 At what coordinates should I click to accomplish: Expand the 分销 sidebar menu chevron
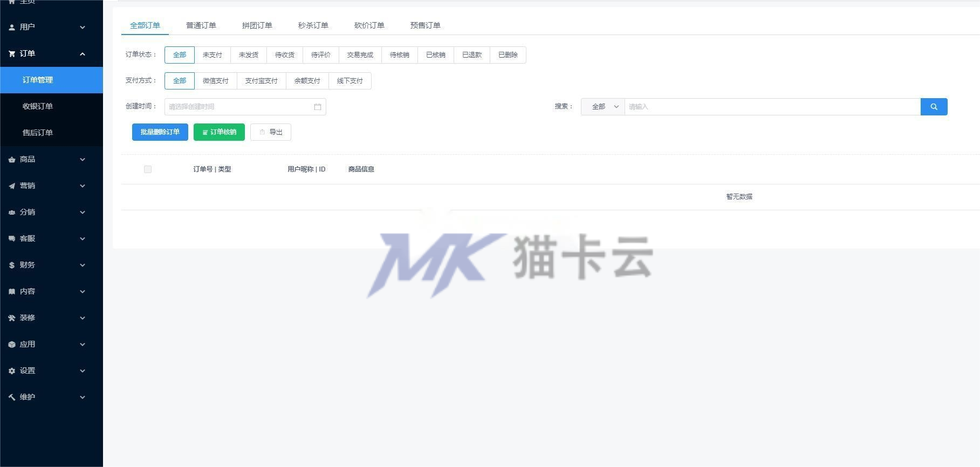tap(83, 212)
